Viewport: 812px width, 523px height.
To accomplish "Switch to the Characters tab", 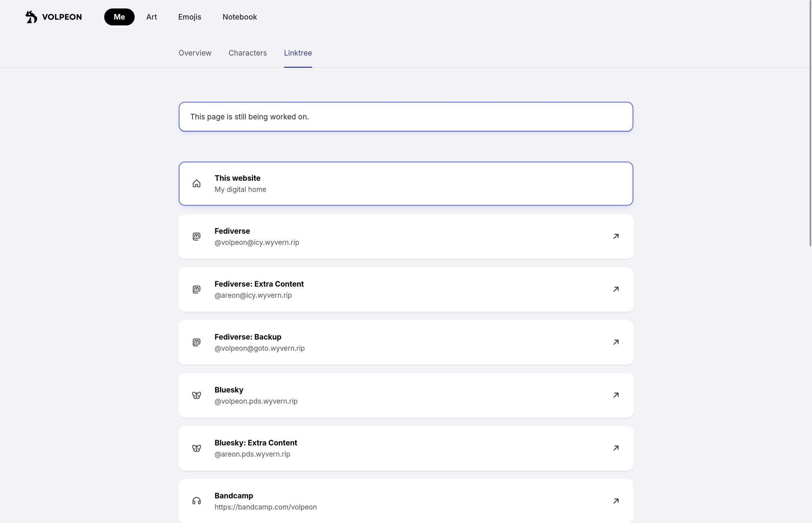I will point(247,53).
